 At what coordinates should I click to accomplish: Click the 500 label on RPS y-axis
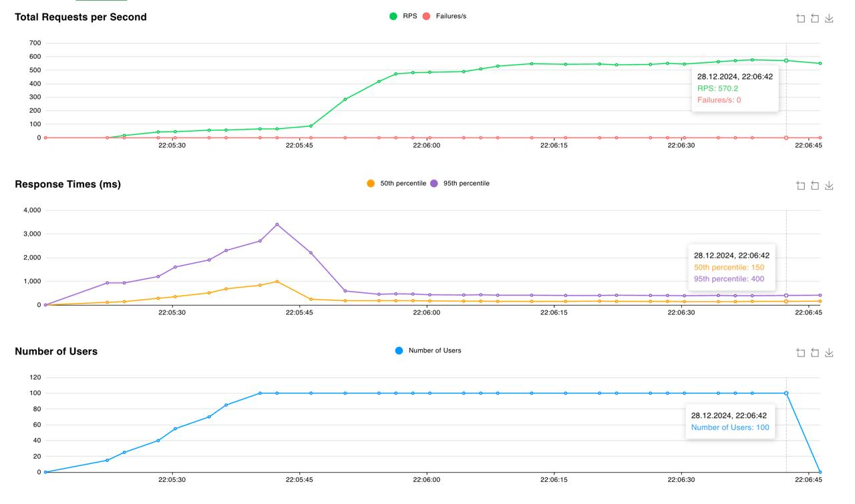coord(35,70)
